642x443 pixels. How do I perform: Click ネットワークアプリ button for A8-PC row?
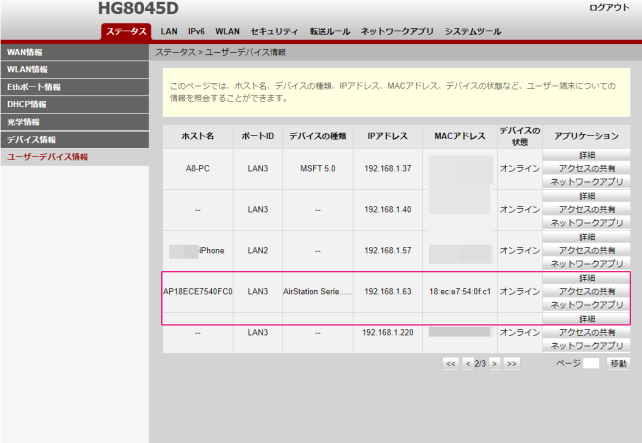click(586, 182)
